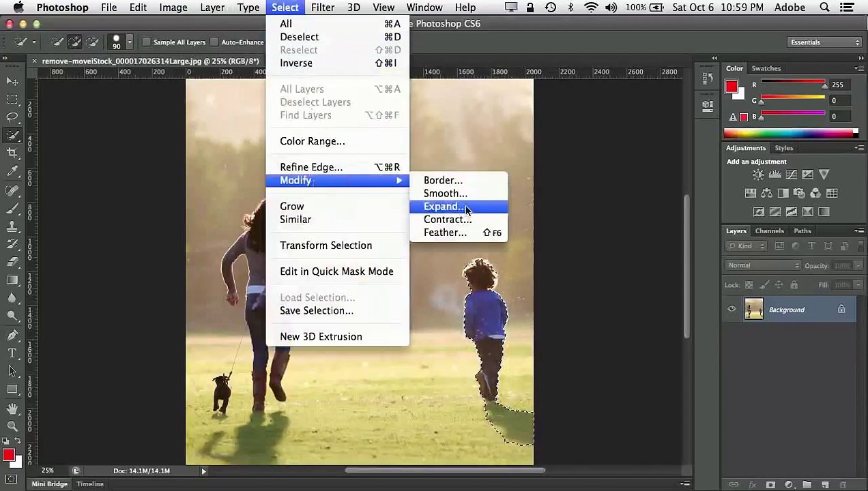Switch to the Channels tab
This screenshot has height=491, width=868.
(x=769, y=231)
